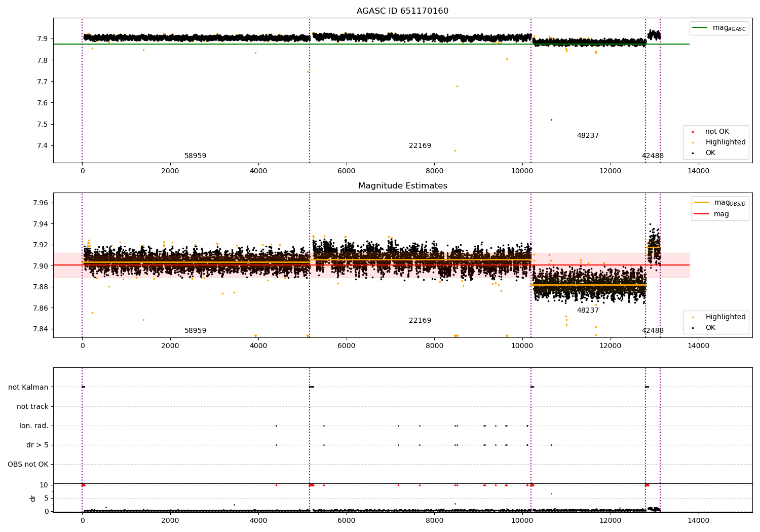Image resolution: width=760 pixels, height=532 pixels.
Task: Click y tick 7.84 in middle plot
Action: point(40,329)
